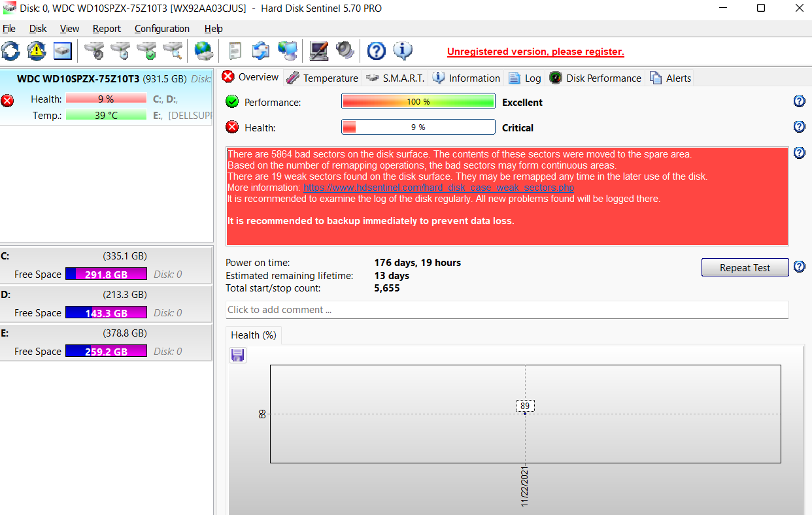
Task: Click the backup immediately warning text
Action: [x=371, y=221]
